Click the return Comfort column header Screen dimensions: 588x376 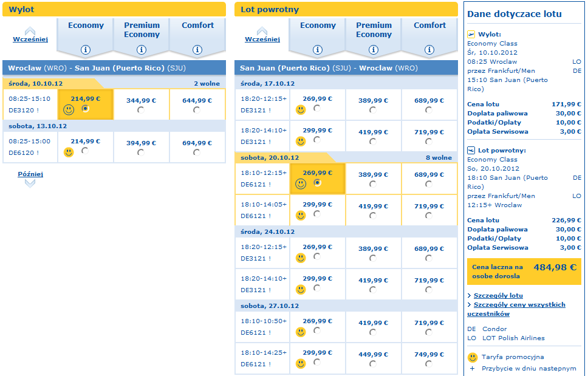pyautogui.click(x=429, y=26)
